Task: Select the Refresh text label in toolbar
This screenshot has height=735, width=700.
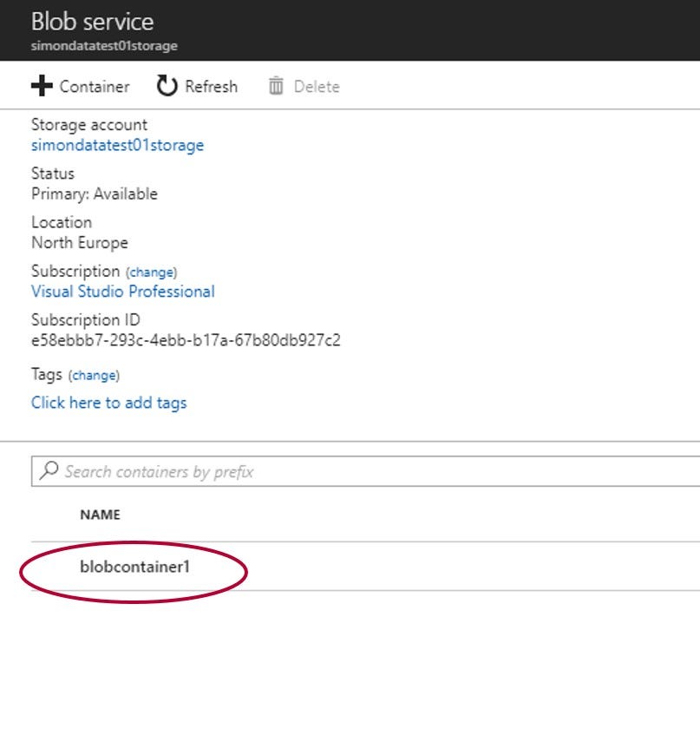Action: [x=211, y=86]
